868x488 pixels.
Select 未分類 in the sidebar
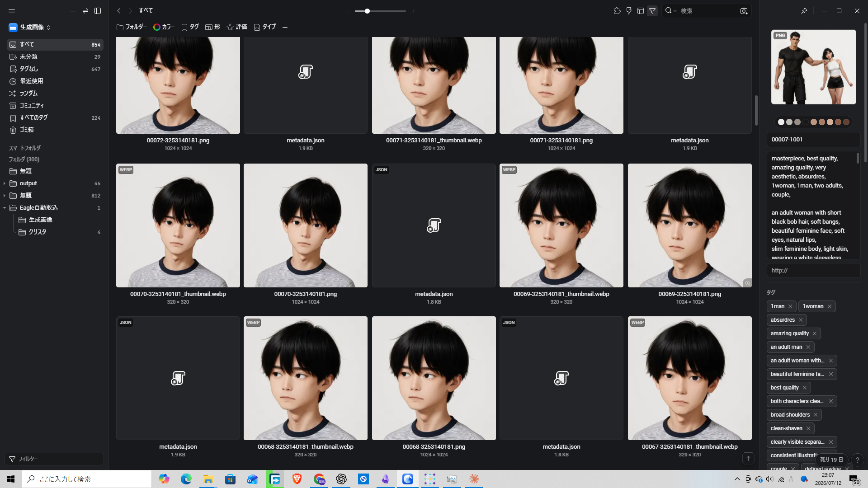click(x=55, y=57)
